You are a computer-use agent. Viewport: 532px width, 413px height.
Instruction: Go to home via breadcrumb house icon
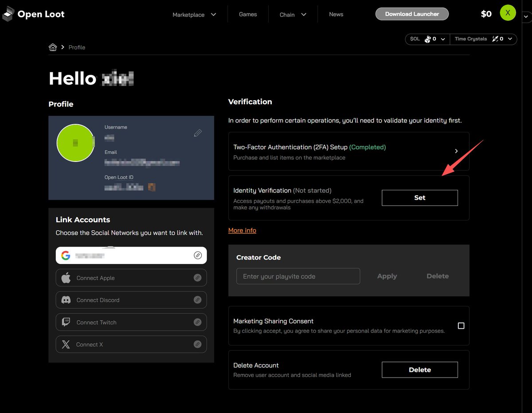click(x=53, y=47)
